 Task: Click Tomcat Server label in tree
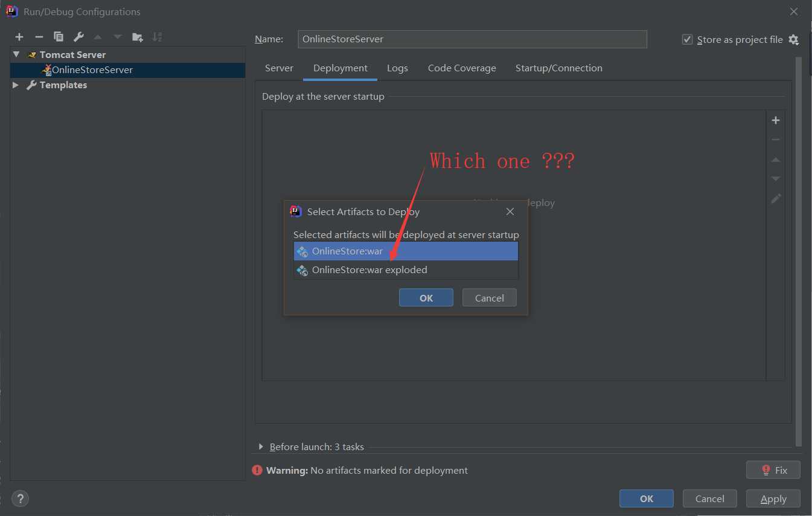(72, 54)
